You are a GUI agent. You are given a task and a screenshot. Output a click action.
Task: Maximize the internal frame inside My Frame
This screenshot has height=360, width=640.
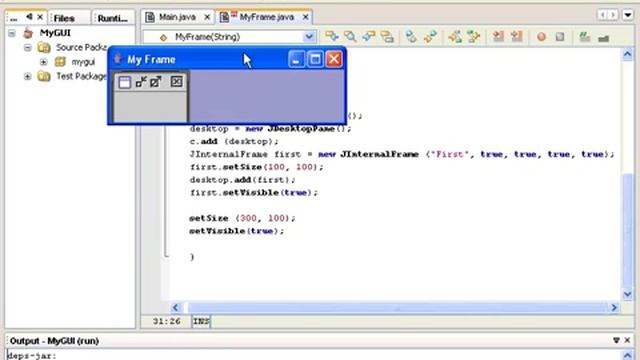tap(156, 82)
